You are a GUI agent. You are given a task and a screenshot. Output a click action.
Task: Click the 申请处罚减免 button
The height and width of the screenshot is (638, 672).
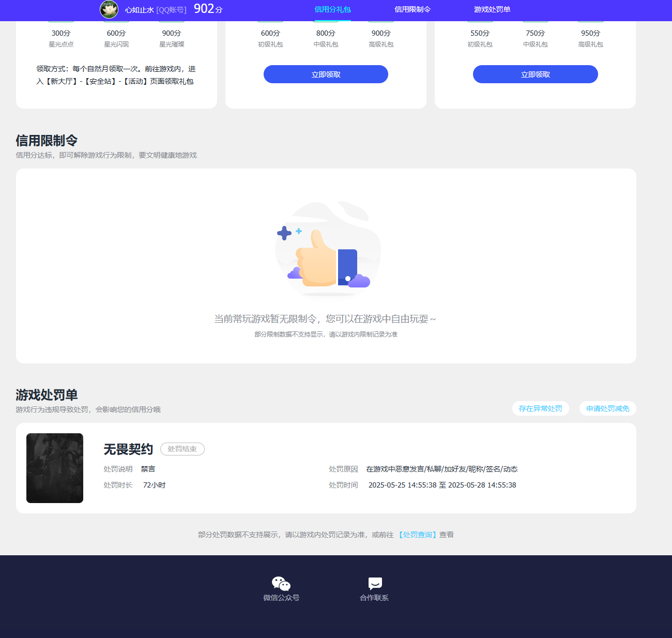click(608, 408)
